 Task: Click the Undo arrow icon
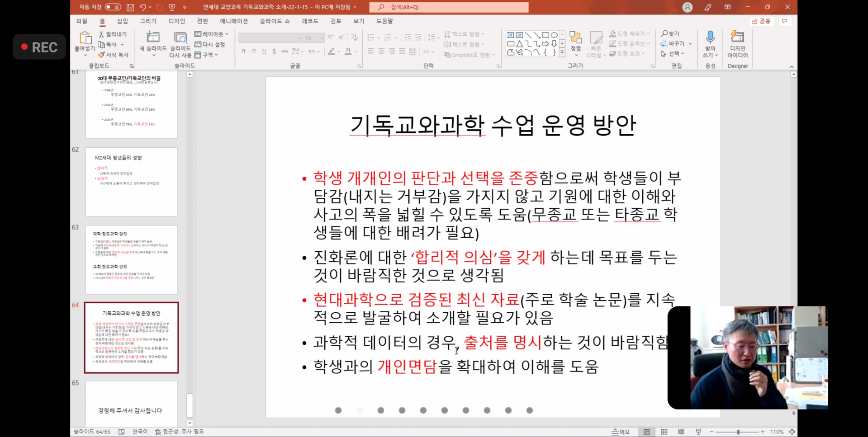142,7
